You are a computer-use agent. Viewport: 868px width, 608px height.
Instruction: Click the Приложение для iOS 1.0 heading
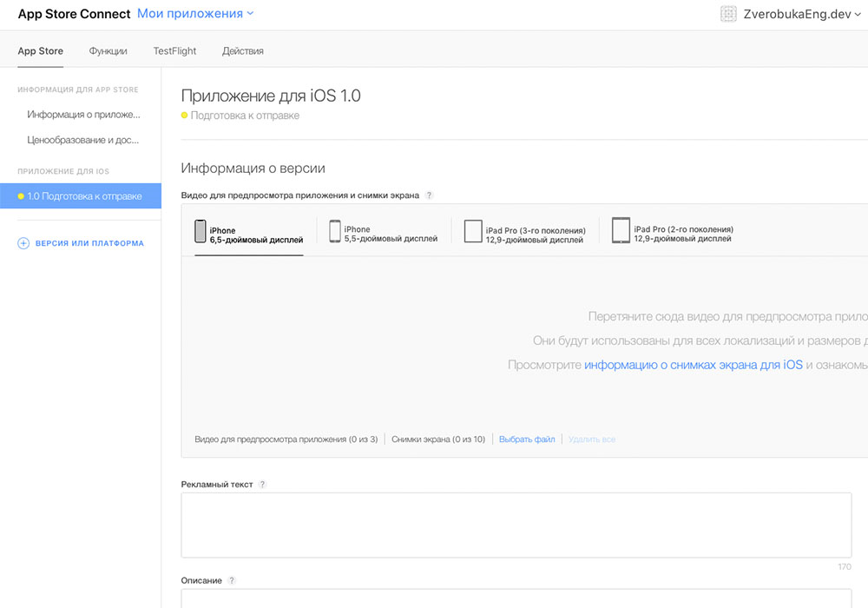point(271,96)
